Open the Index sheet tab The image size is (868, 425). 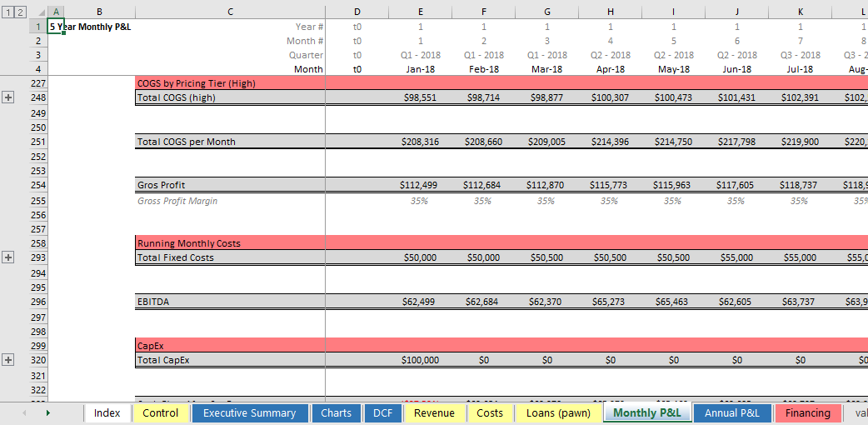107,413
